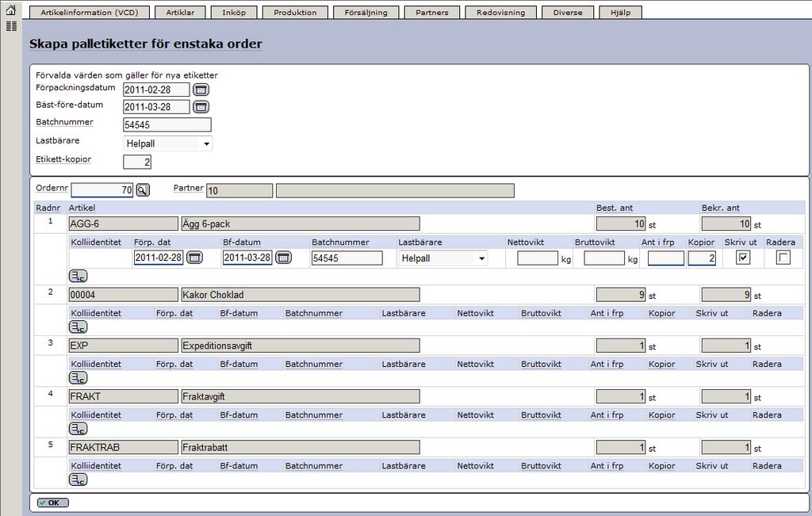Open calendar for Bf-datum in row 1
This screenshot has height=516, width=812.
(283, 258)
